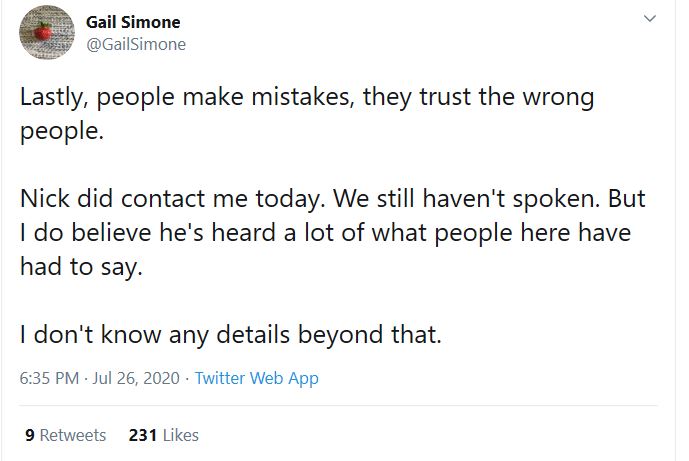Click the "I do believe he's heard" line
This screenshot has width=689, height=461.
click(x=326, y=233)
